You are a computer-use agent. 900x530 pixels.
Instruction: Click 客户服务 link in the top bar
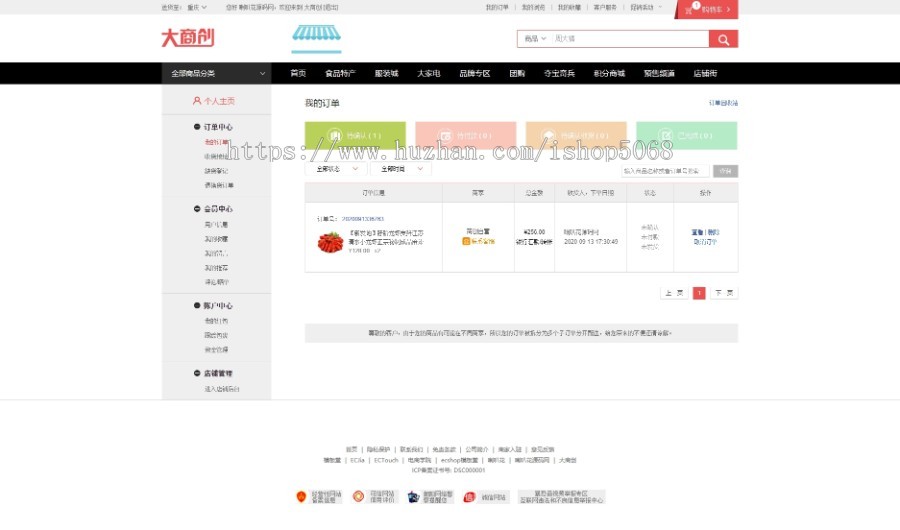tap(605, 7)
